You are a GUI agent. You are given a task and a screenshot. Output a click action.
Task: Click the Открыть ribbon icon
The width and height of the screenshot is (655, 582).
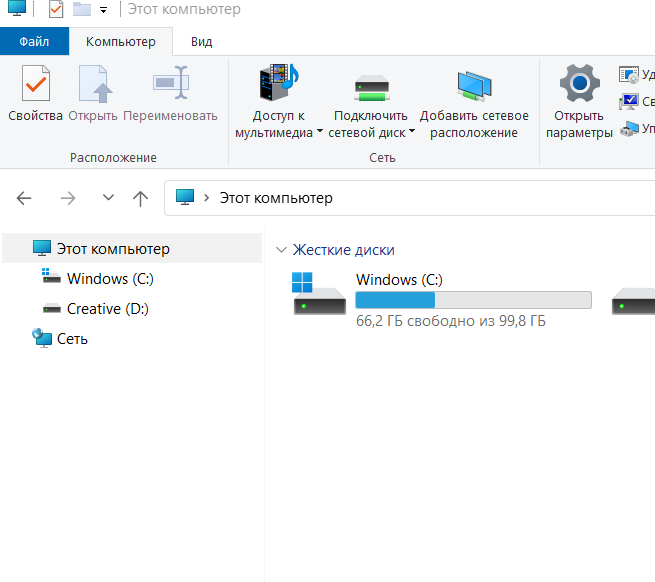95,84
